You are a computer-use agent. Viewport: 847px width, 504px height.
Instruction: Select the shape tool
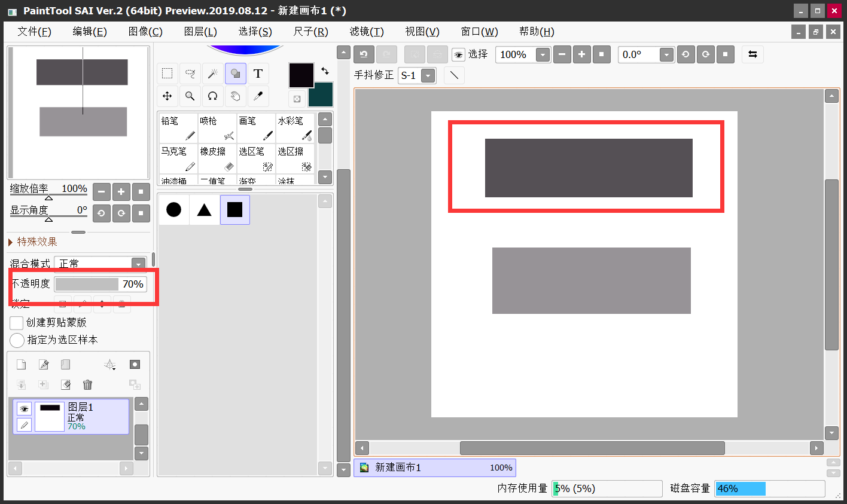(236, 74)
